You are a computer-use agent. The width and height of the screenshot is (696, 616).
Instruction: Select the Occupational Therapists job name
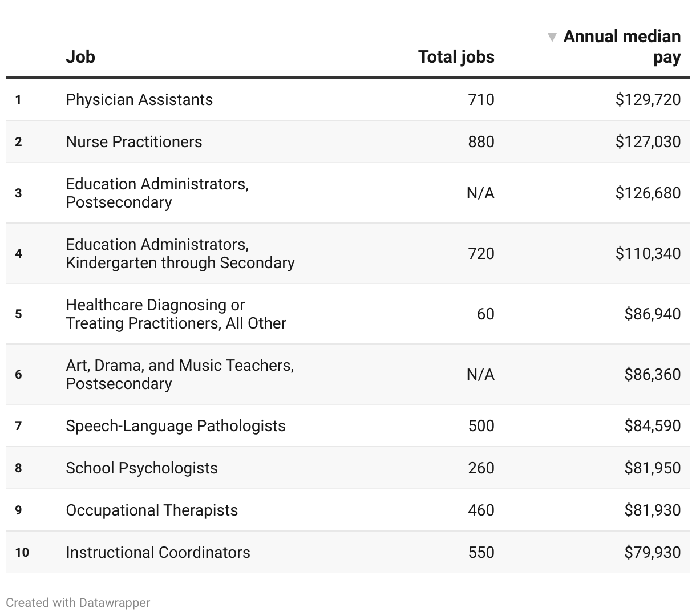[x=152, y=510]
